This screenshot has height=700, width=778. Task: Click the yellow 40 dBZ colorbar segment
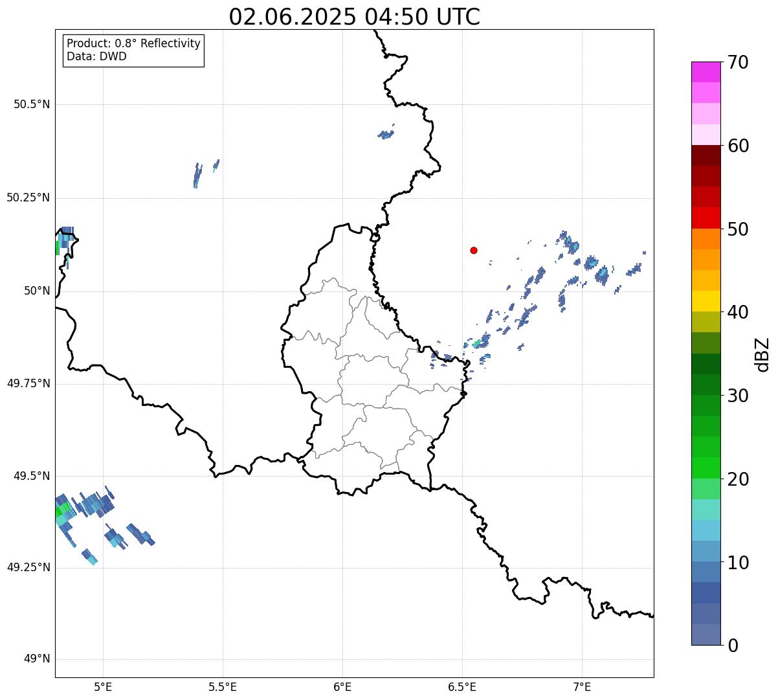click(x=706, y=301)
